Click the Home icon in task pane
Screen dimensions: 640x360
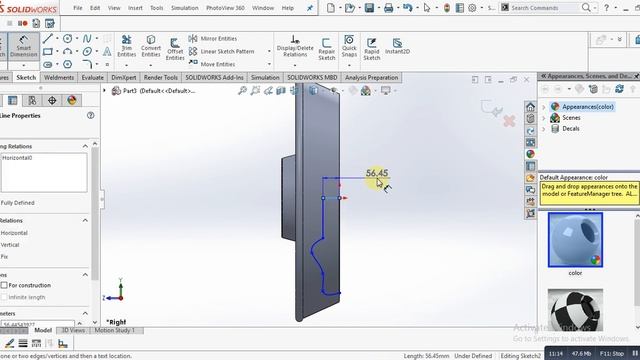(x=530, y=107)
